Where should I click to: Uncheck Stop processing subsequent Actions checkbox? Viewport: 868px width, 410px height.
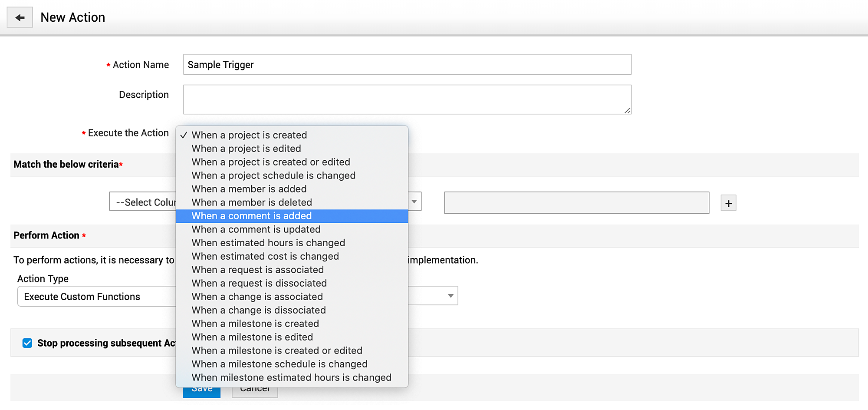point(27,343)
